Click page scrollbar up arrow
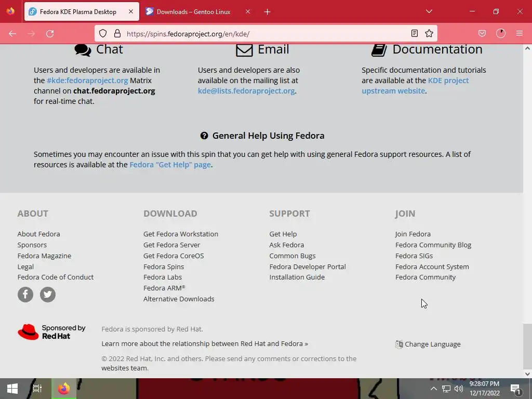The width and height of the screenshot is (532, 399). click(527, 48)
